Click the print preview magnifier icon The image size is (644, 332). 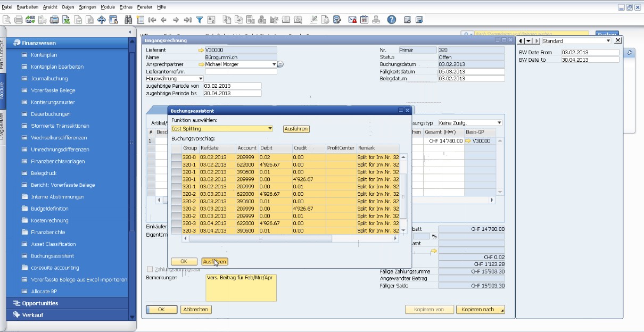[7, 20]
